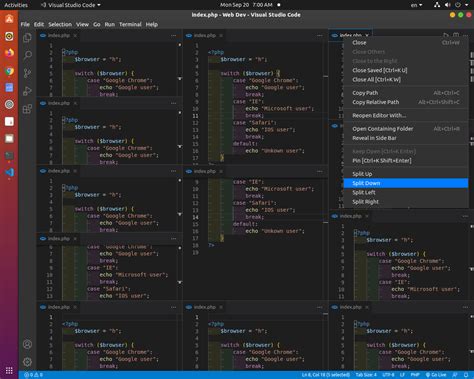This screenshot has height=379, width=474.
Task: Click the feedback icon in the status bar
Action: 455,375
